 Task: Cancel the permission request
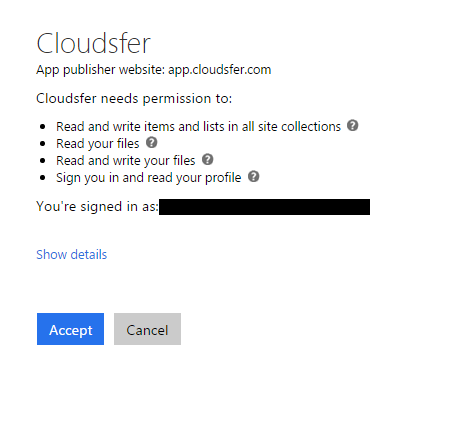(x=147, y=329)
